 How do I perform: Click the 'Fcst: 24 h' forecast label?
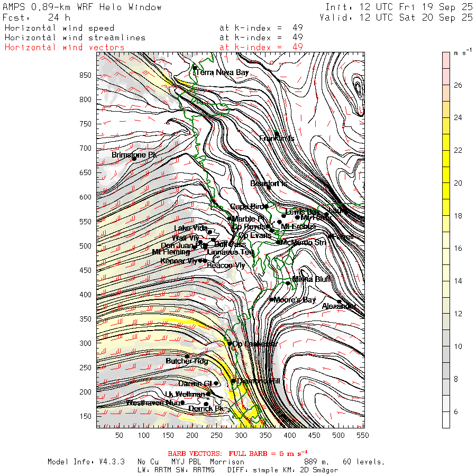[36, 17]
